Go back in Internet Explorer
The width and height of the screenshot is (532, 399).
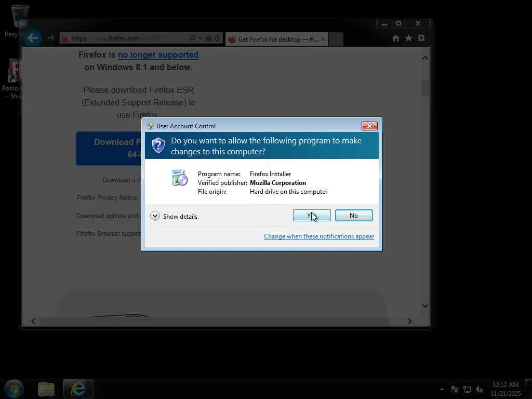click(33, 38)
